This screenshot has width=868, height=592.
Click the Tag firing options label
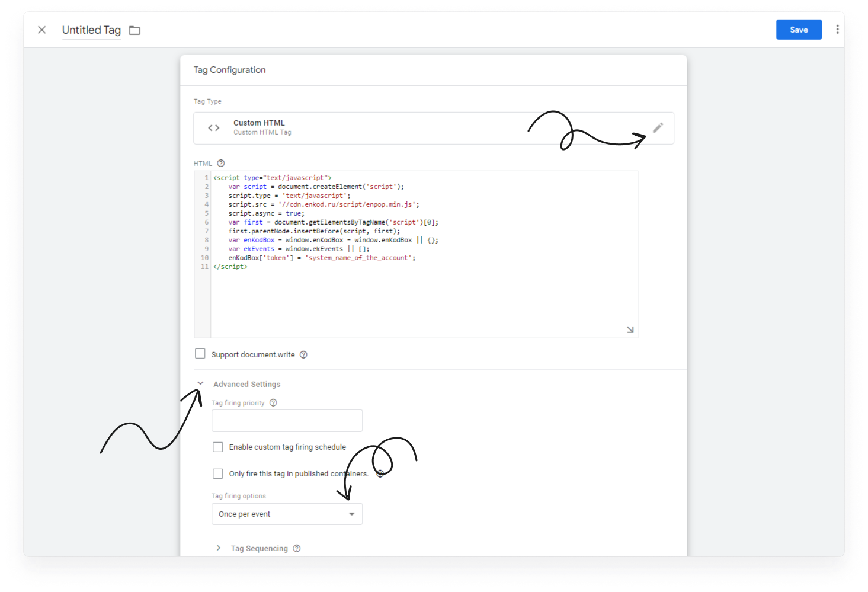tap(239, 496)
